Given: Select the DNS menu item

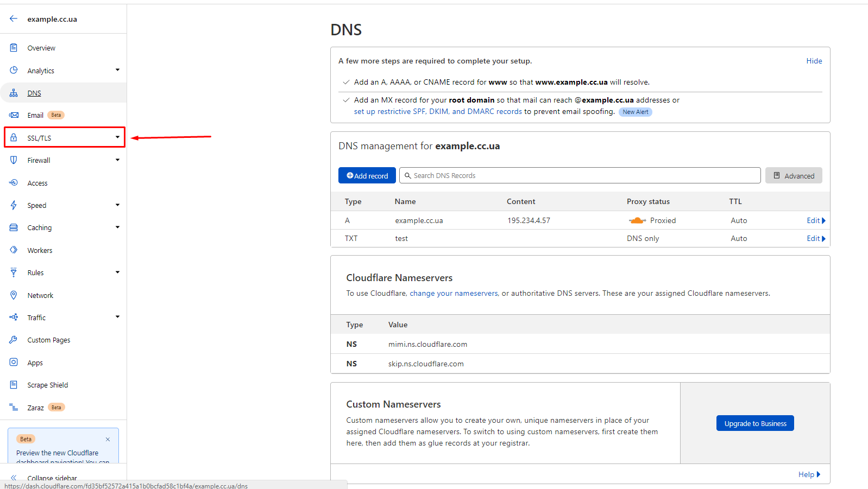Looking at the screenshot, I should (34, 93).
